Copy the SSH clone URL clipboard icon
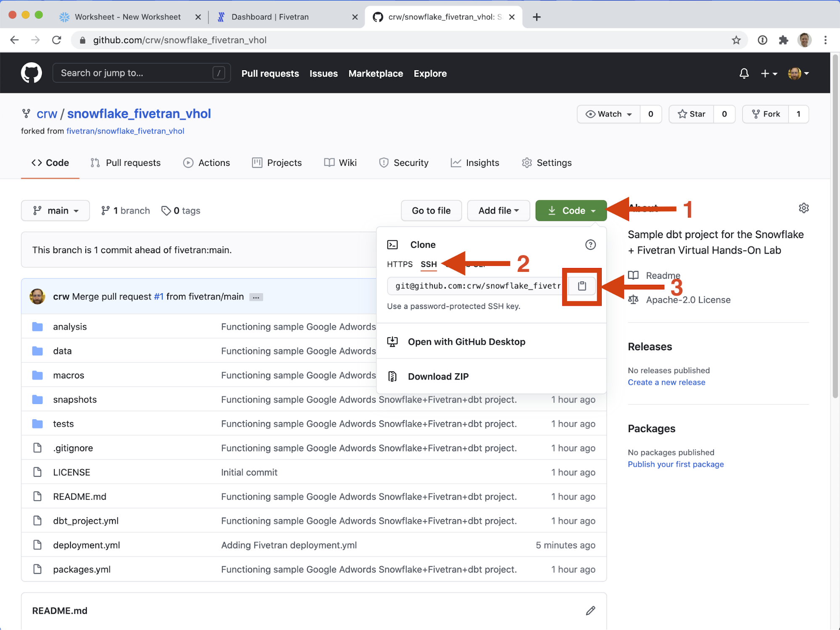 click(582, 286)
